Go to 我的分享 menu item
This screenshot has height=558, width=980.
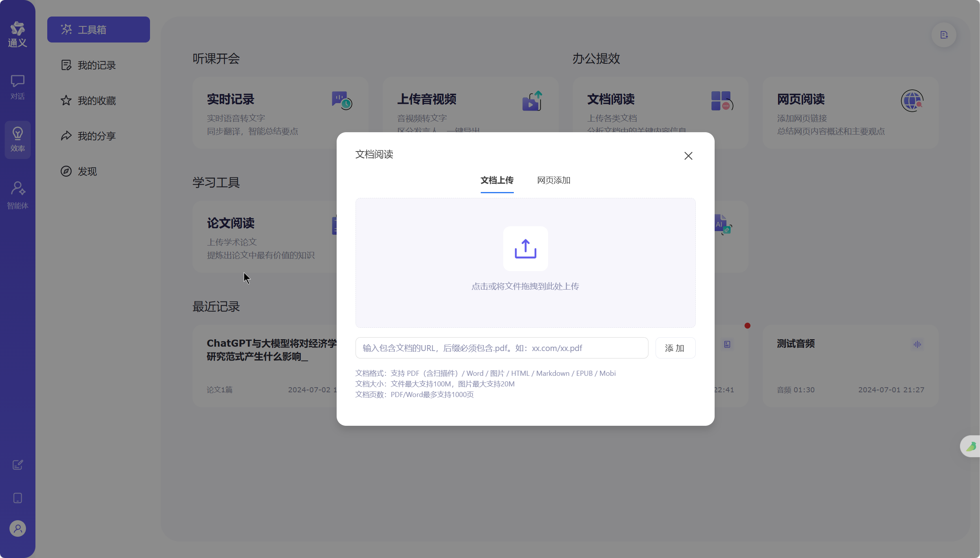(x=96, y=136)
